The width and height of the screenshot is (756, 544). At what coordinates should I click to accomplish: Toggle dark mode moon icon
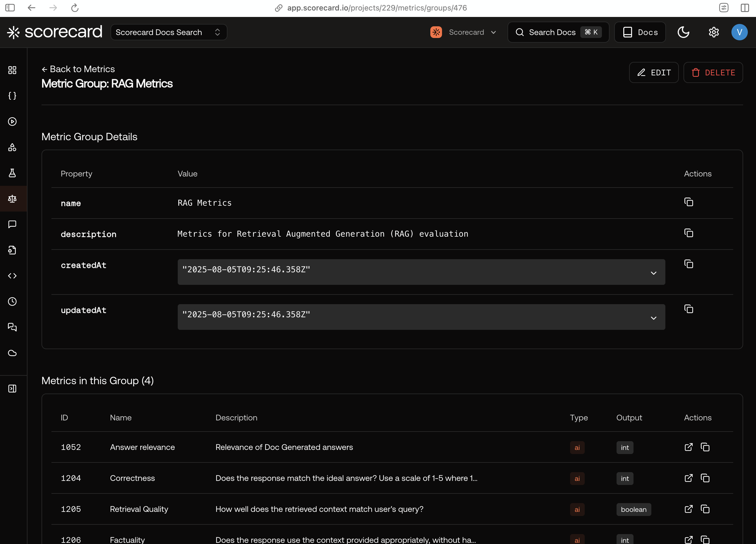point(683,32)
